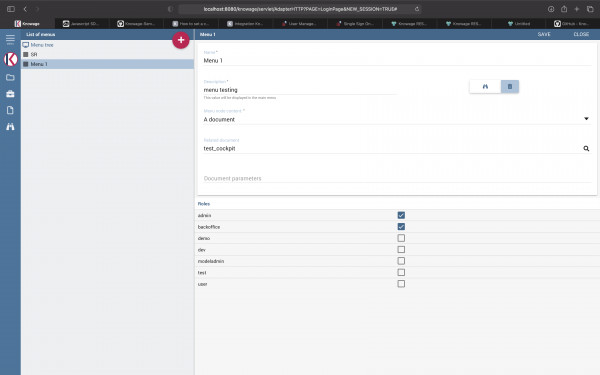600x375 pixels.
Task: Reload the page in address bar
Action: pos(417,9)
